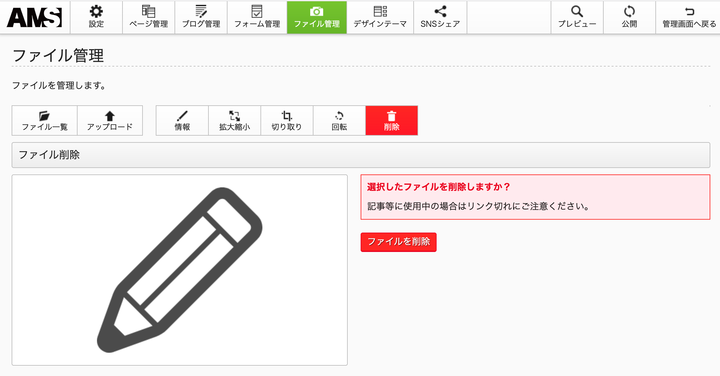Open フォーム管理 form management
The height and width of the screenshot is (376, 720).
pos(257,17)
